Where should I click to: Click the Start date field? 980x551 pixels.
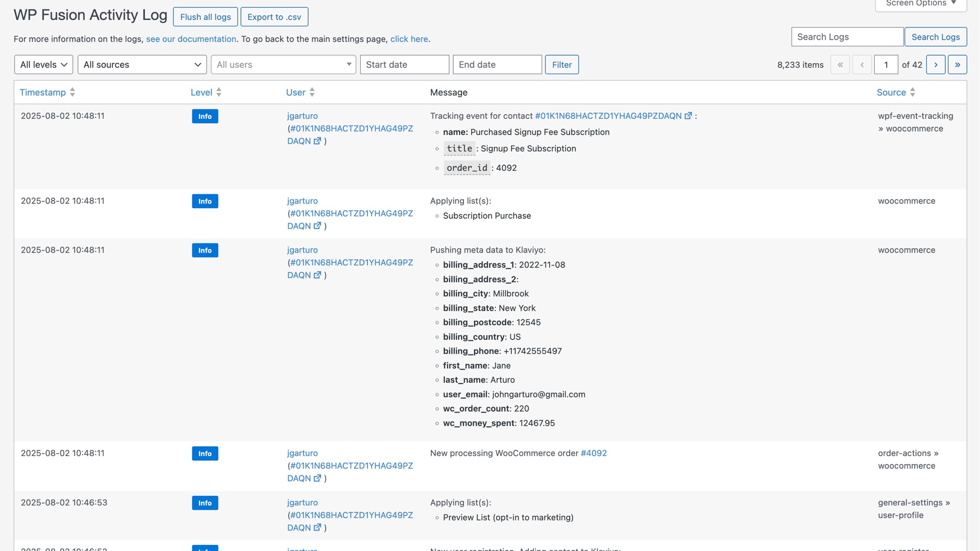click(x=404, y=65)
